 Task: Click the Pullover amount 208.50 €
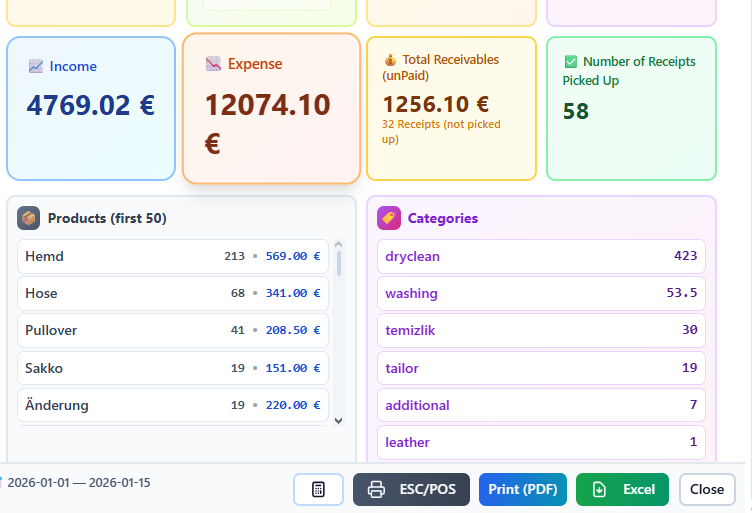[x=293, y=330]
